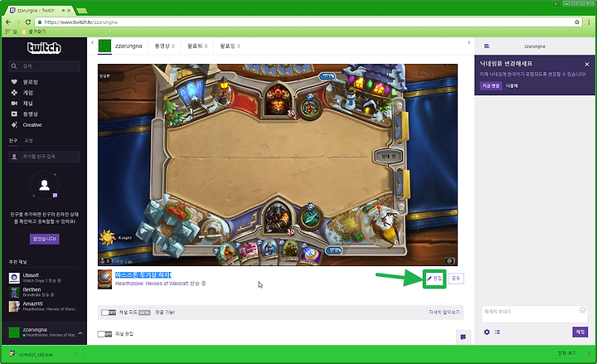Open the chat viewer list icon
The height and width of the screenshot is (364, 597).
point(498,332)
